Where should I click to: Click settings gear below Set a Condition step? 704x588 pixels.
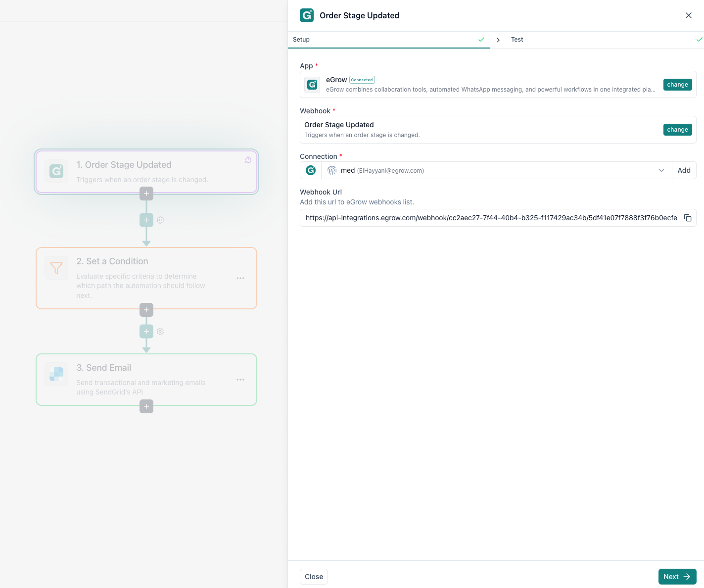click(x=160, y=332)
